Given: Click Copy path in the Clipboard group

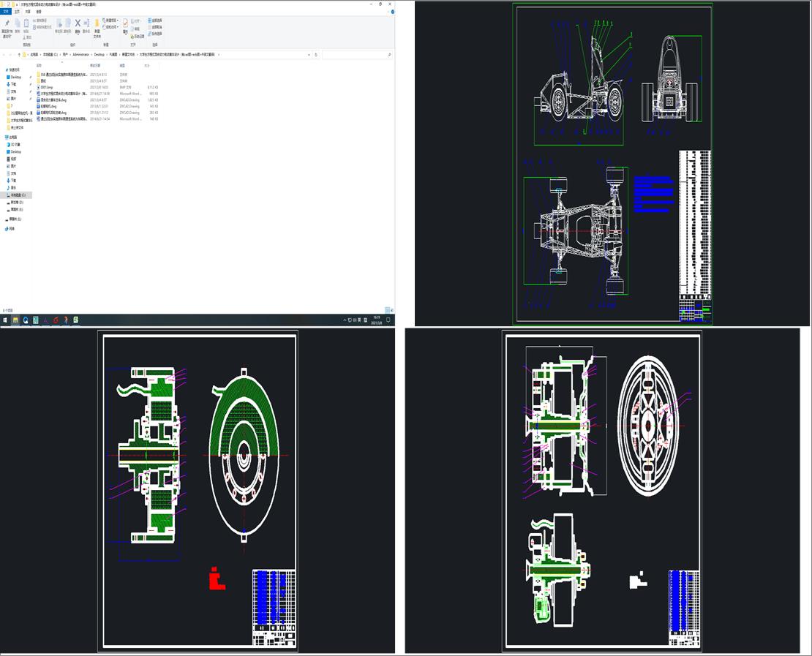Looking at the screenshot, I should (x=40, y=20).
